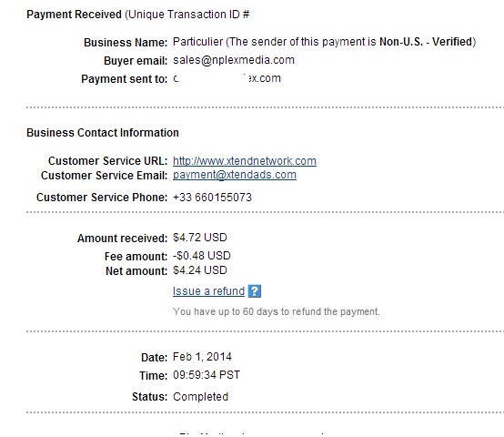Click the Particulier business name value

[x=197, y=42]
